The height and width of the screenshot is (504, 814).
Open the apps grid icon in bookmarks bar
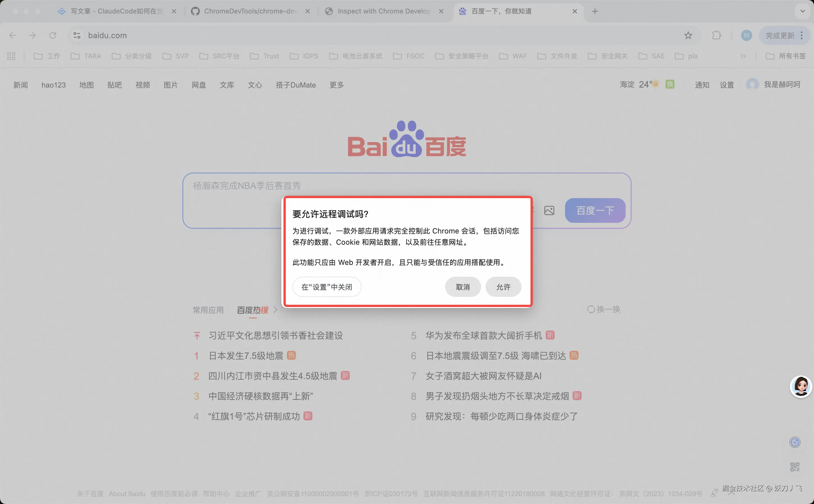coord(11,56)
